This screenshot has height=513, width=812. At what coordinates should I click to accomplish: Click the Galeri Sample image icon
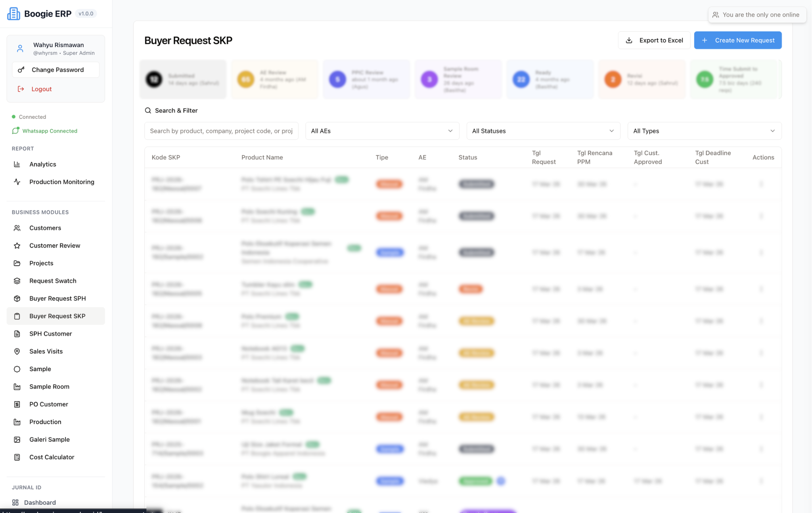(17, 440)
